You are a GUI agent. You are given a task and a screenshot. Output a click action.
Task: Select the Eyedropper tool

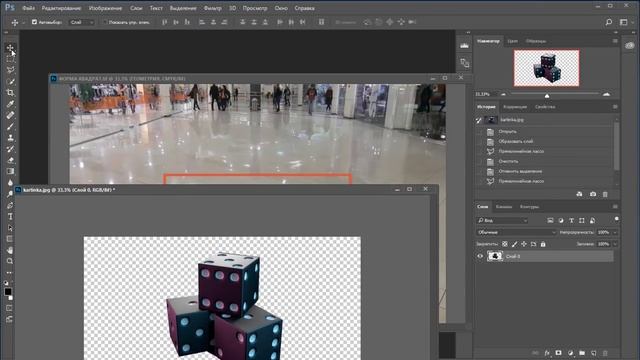click(10, 104)
